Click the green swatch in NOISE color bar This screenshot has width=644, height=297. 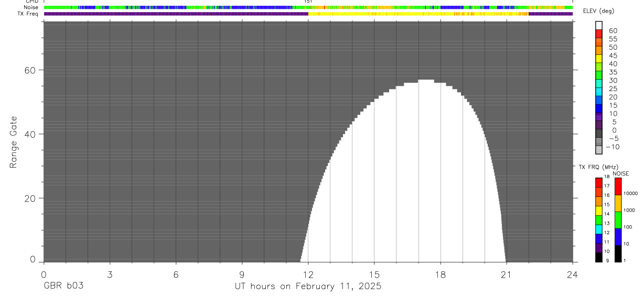click(x=618, y=220)
